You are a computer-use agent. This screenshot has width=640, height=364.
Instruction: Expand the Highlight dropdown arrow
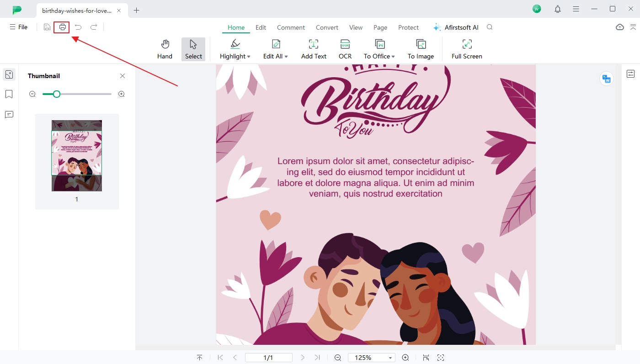pyautogui.click(x=249, y=57)
